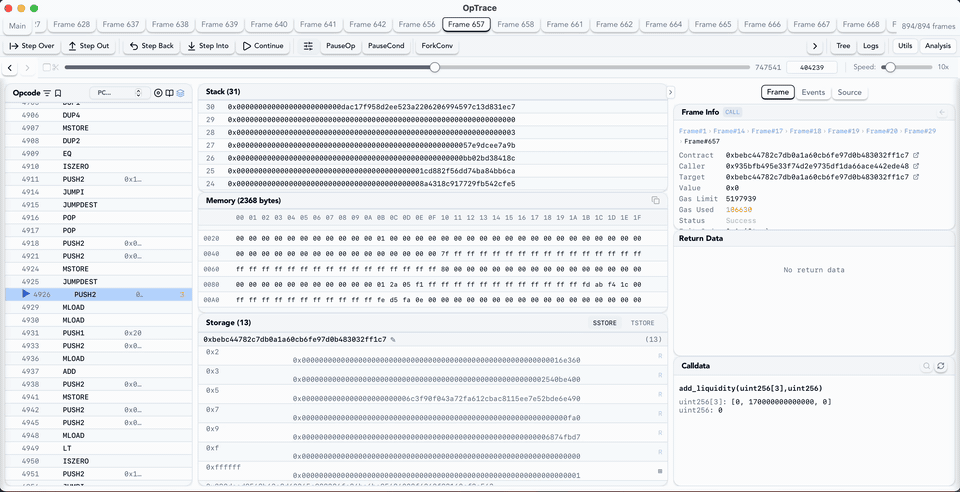
Task: Click the scissors cut icon
Action: (x=55, y=67)
